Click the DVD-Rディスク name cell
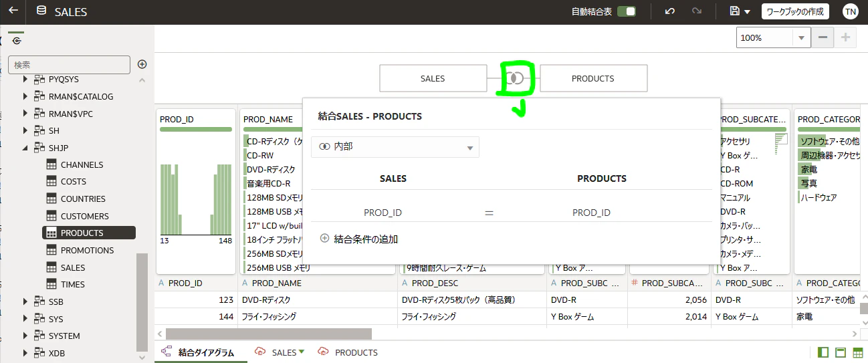Image resolution: width=868 pixels, height=363 pixels. [318, 300]
